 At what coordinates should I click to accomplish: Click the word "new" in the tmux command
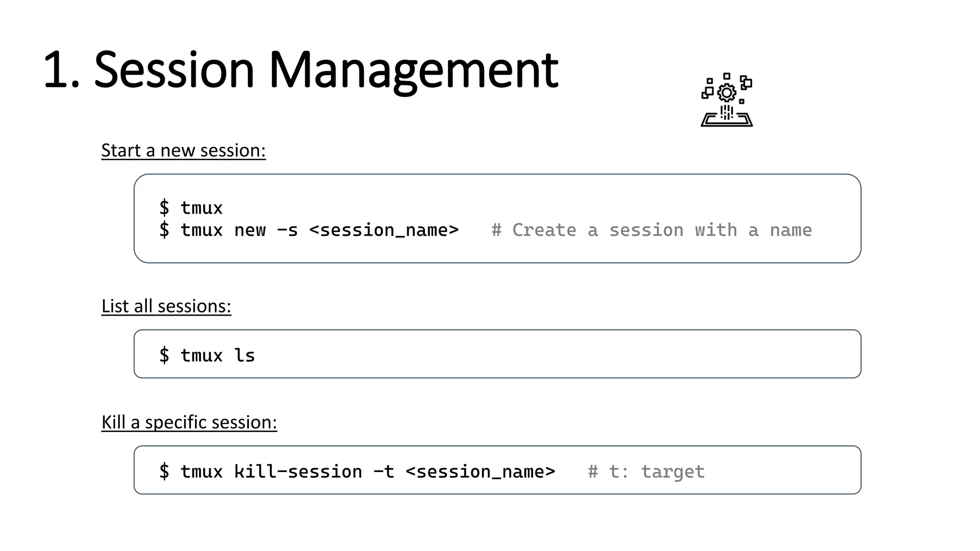point(249,231)
